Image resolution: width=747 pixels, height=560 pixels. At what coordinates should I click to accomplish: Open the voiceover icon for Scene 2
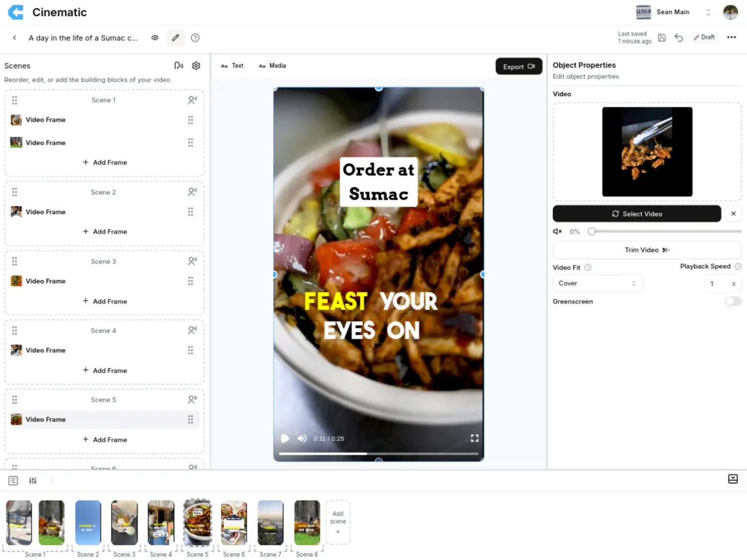click(x=192, y=192)
